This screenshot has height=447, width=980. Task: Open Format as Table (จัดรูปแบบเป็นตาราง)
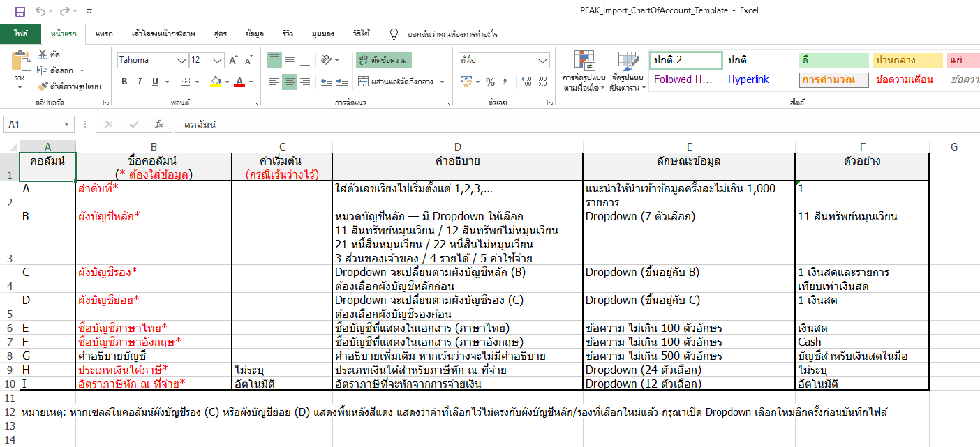(x=627, y=71)
